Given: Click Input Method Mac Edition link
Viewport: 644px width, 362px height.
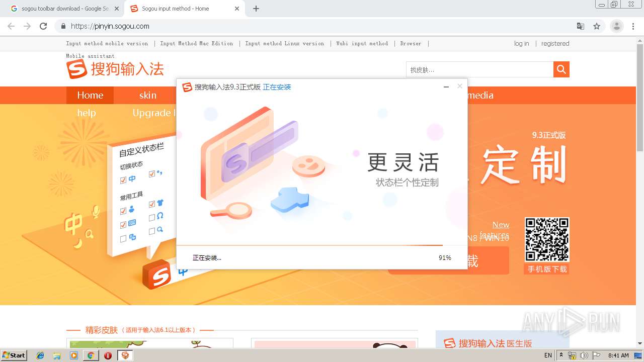Looking at the screenshot, I should (x=197, y=44).
